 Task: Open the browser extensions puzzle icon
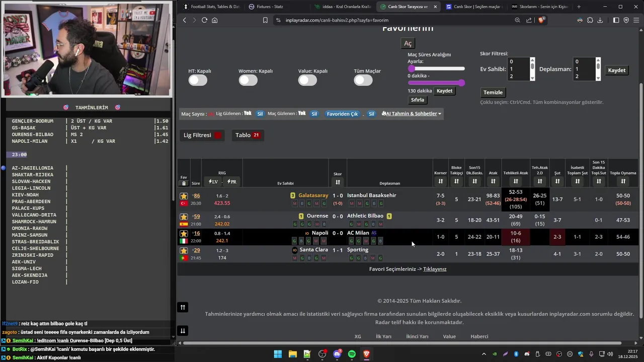tap(590, 20)
